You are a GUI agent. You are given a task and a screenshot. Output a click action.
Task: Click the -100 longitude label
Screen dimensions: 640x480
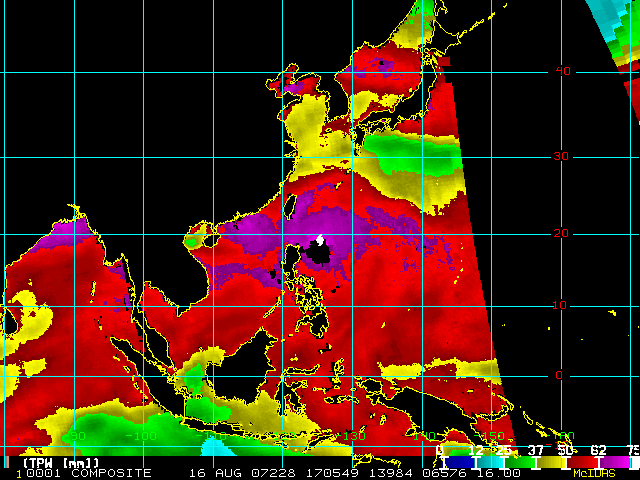pos(142,436)
